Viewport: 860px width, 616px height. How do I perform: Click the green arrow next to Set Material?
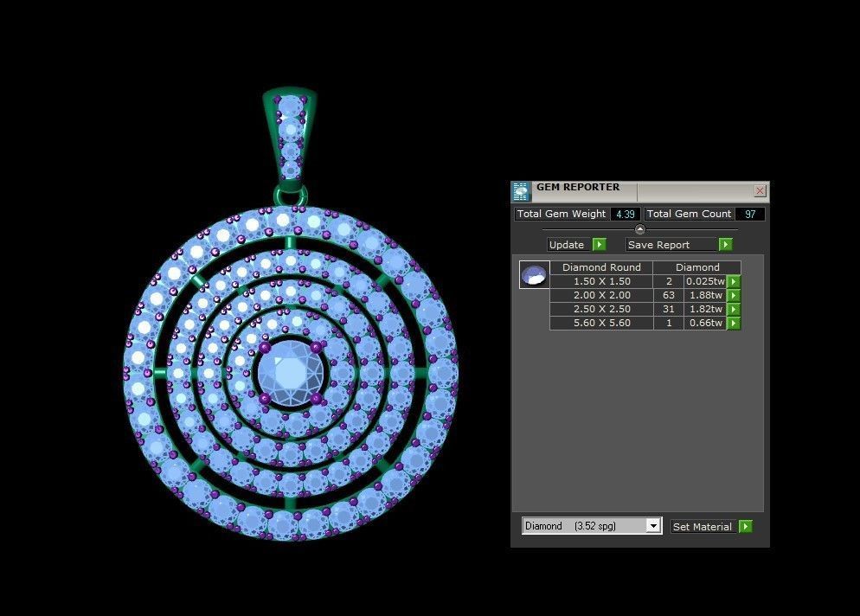tap(746, 527)
